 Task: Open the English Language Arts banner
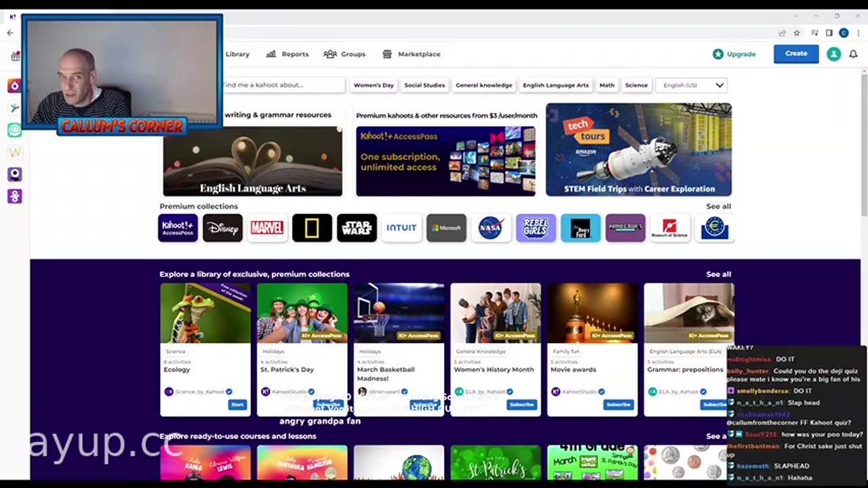point(252,161)
